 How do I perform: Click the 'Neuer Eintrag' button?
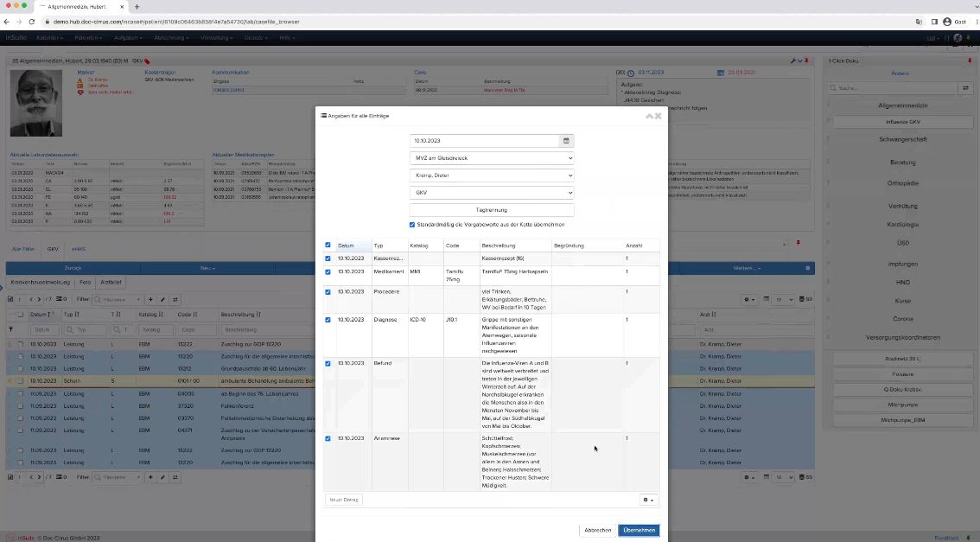tap(344, 501)
